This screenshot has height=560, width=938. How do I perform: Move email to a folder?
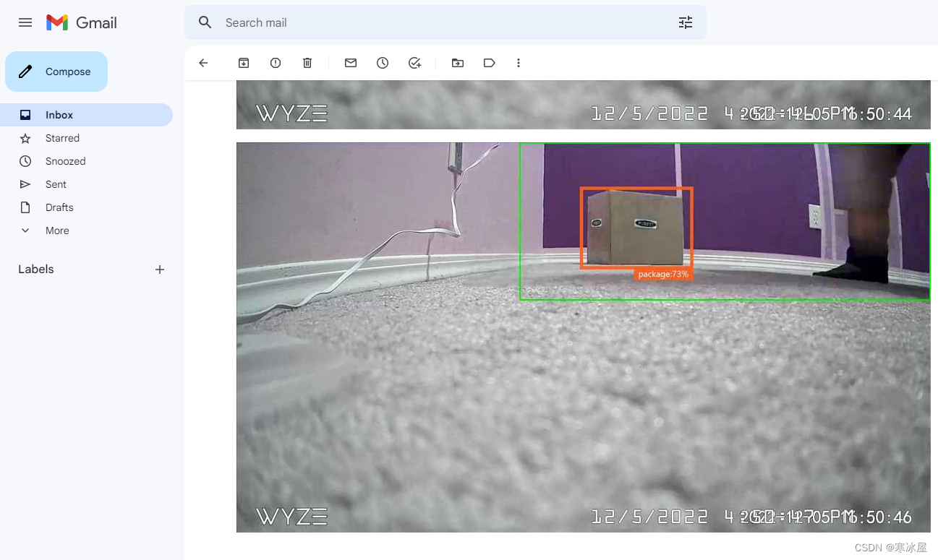458,63
